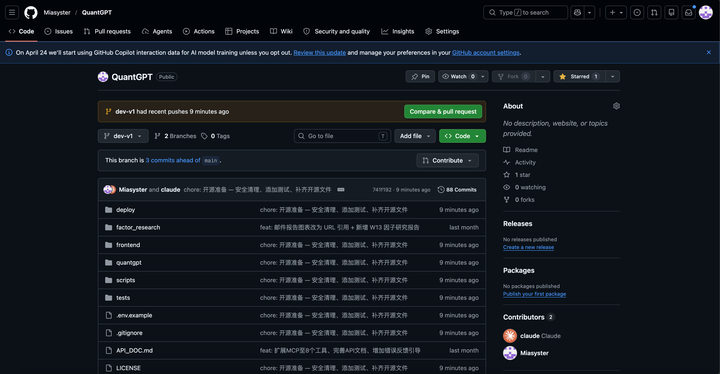Click 3 commits ahead of link
Screen dimensions: 720x374
pos(173,160)
